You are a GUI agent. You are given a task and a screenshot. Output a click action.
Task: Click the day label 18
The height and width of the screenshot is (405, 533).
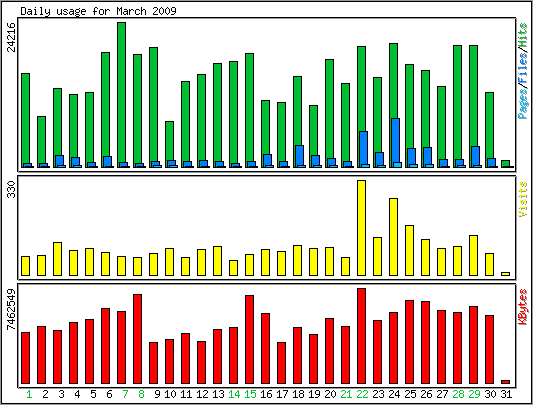(x=298, y=394)
